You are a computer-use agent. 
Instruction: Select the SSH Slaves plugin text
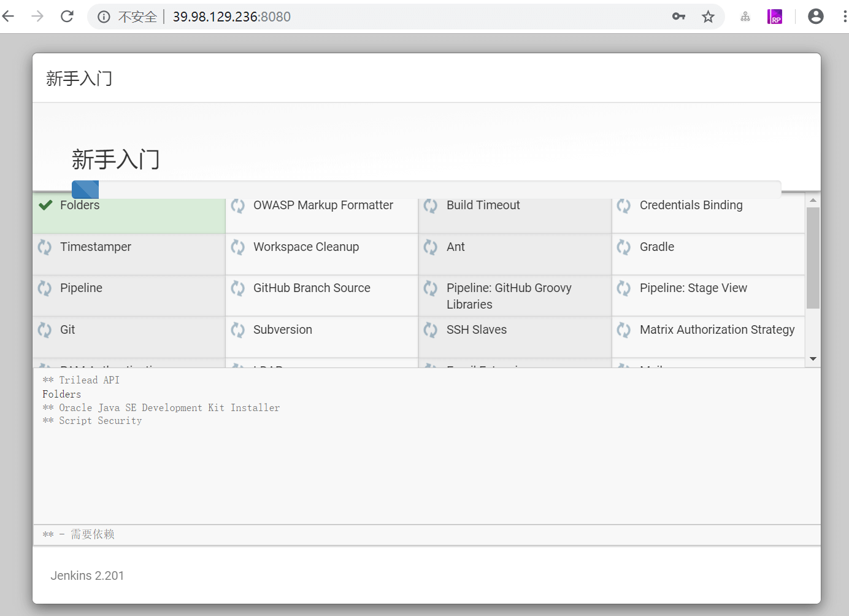click(477, 329)
